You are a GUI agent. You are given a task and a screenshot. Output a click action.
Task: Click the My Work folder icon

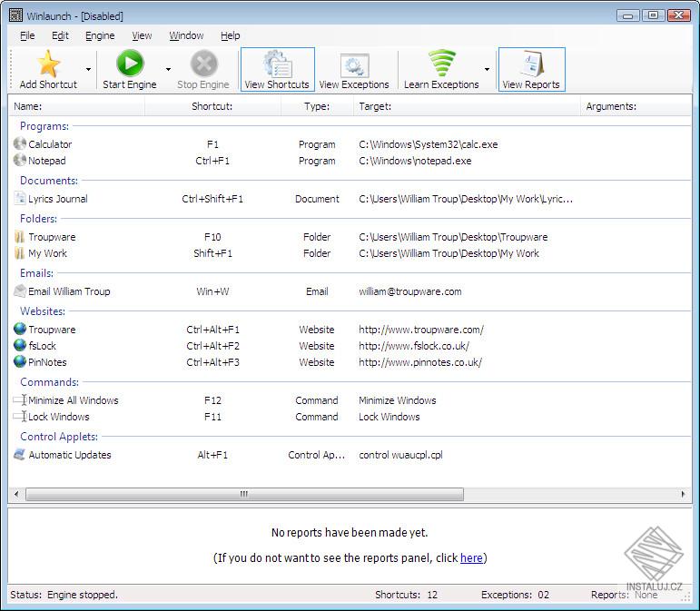tap(20, 253)
